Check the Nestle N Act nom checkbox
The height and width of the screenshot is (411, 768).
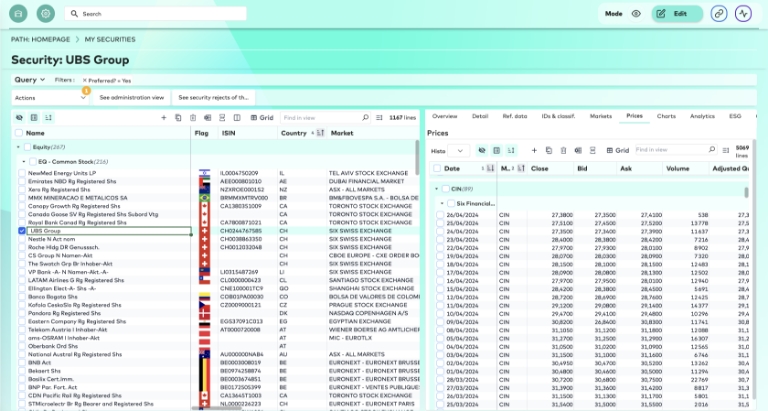coord(22,239)
